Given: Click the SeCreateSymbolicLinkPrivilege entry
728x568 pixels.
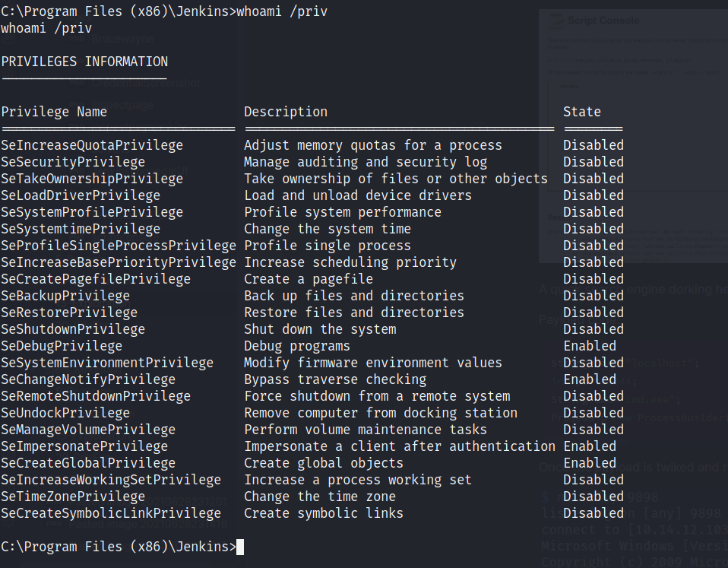Looking at the screenshot, I should [111, 513].
